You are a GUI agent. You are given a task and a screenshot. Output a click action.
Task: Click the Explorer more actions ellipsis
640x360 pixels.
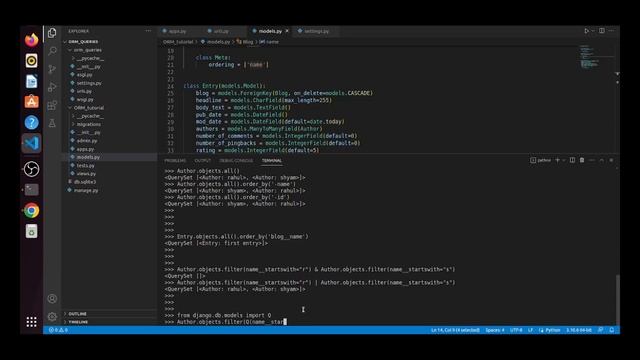click(148, 31)
